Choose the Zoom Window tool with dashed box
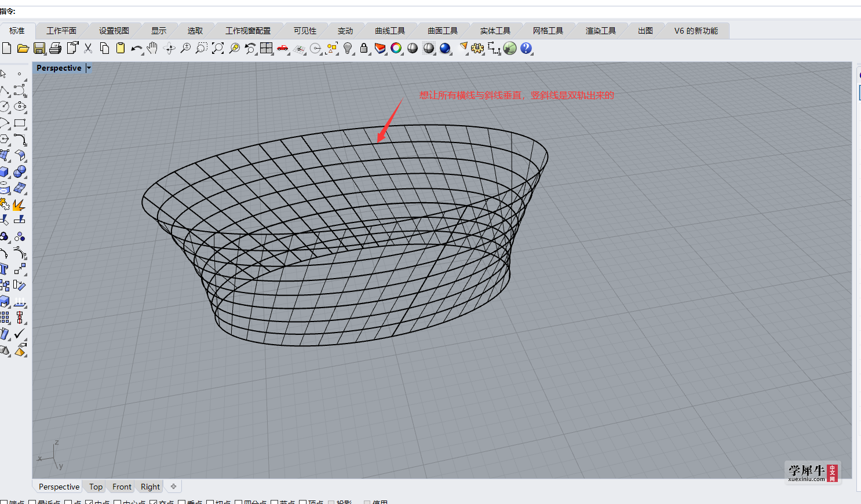 pos(201,48)
